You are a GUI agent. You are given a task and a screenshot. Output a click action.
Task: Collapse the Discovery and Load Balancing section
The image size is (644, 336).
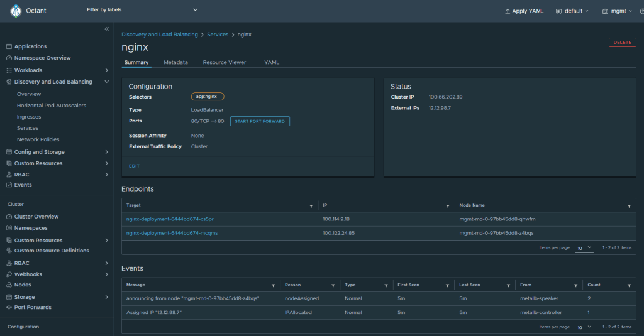coord(106,82)
